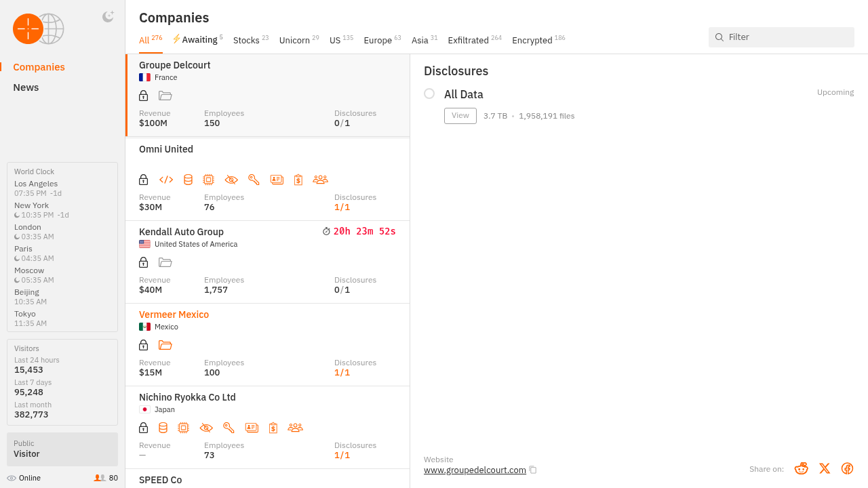Click the Public Visitor account box
Viewport: 868px width, 488px height.
point(62,449)
